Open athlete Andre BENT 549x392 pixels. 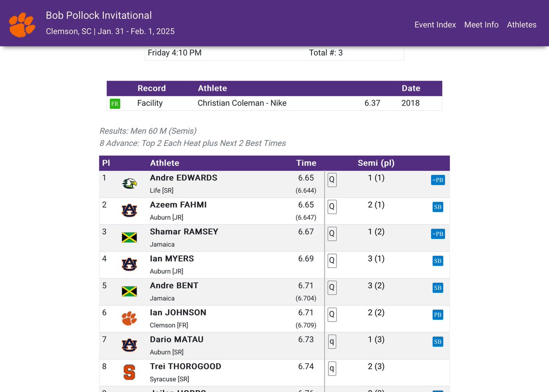point(174,285)
